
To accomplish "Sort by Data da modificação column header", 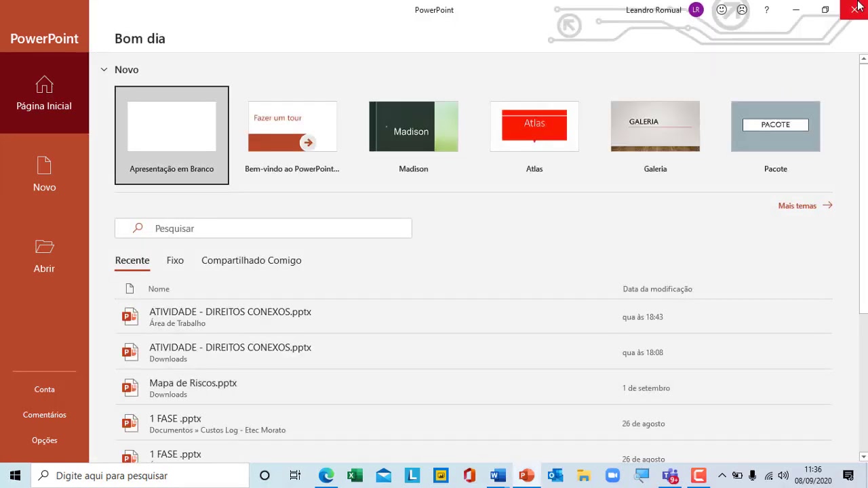I will tap(658, 289).
